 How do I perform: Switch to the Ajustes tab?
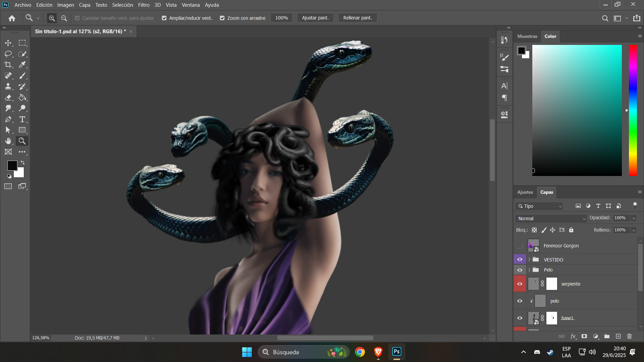[x=525, y=192]
